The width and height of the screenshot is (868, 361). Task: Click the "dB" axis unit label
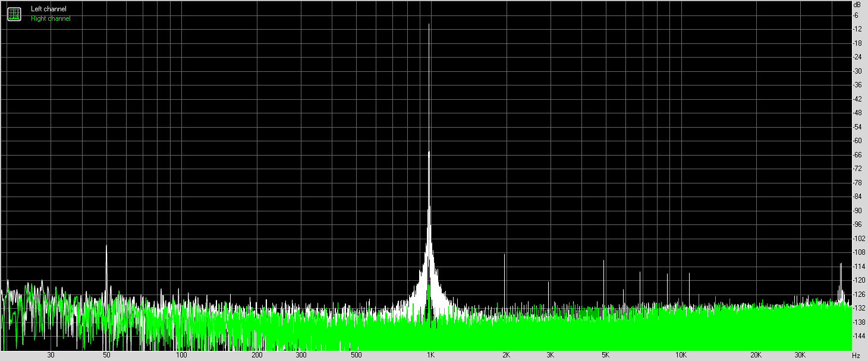tap(857, 4)
